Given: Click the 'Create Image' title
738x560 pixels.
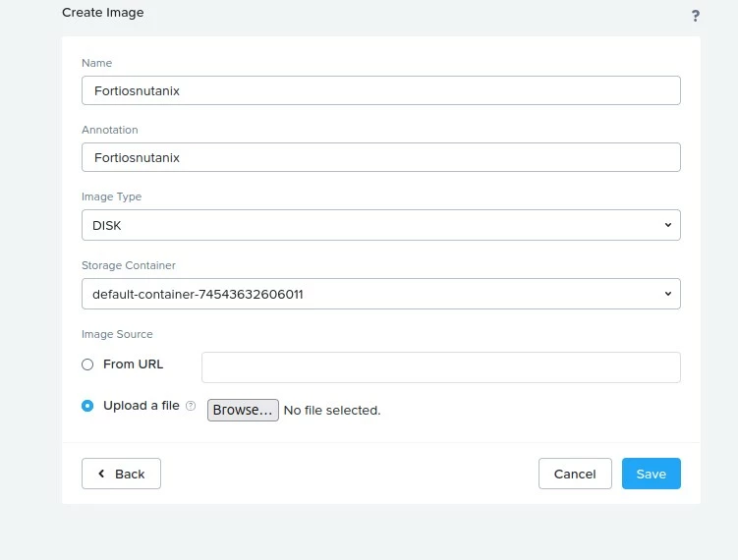Looking at the screenshot, I should click(x=102, y=13).
